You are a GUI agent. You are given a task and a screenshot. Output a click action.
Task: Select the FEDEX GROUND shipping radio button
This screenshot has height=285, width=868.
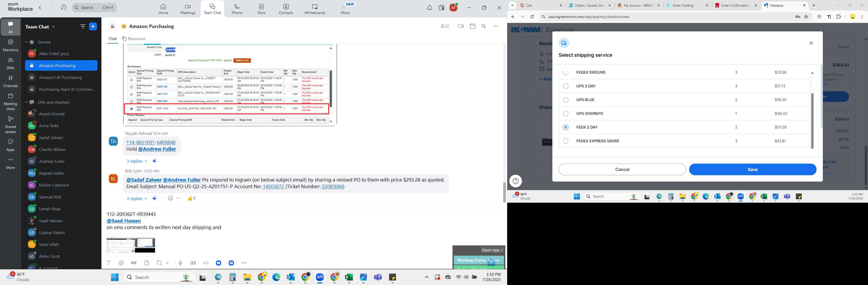(566, 72)
